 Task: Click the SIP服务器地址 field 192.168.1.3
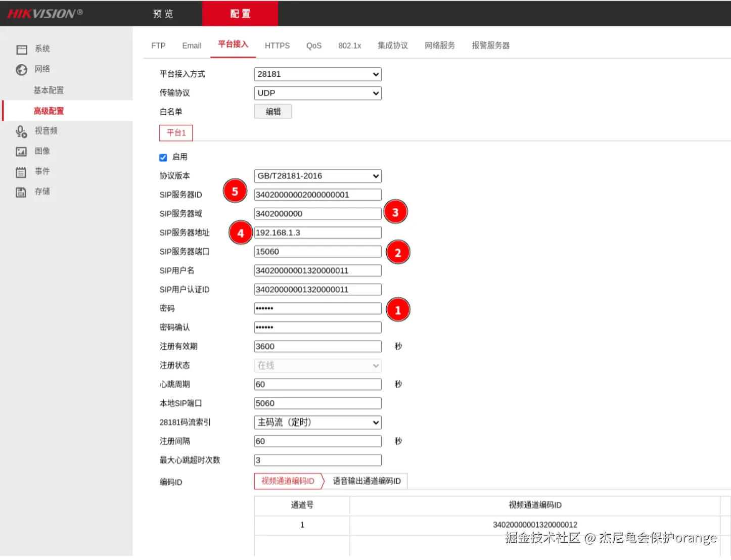tap(317, 233)
